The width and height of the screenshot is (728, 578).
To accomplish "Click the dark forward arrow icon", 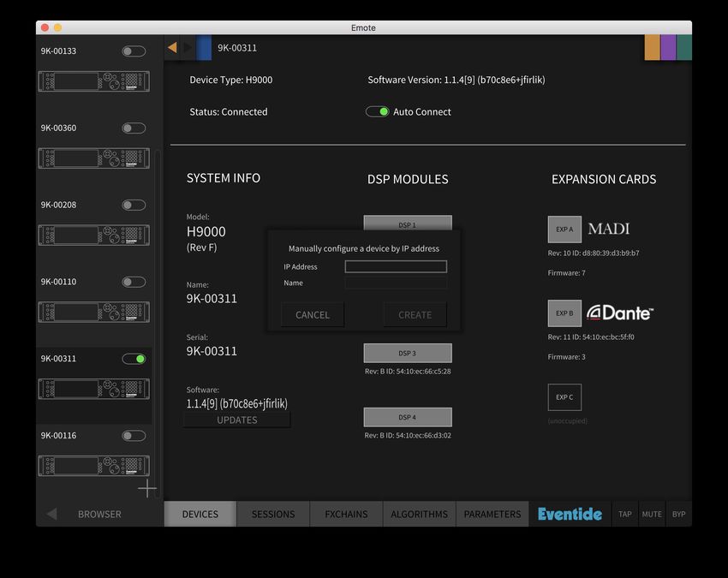I will tap(188, 47).
